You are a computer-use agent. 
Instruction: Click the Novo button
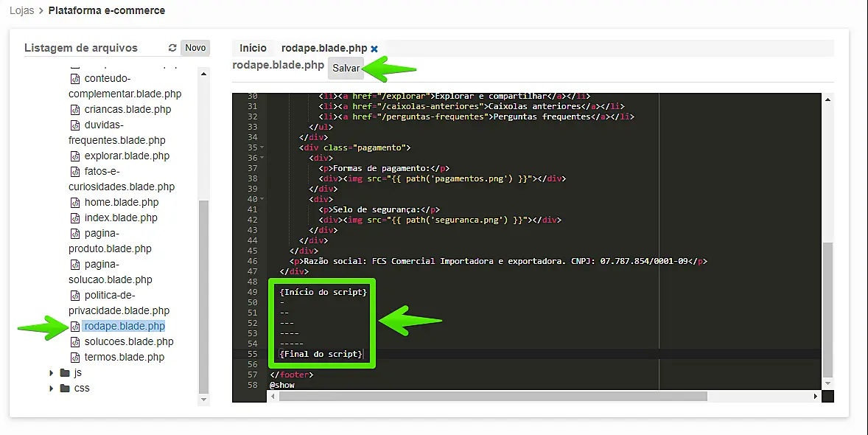195,48
